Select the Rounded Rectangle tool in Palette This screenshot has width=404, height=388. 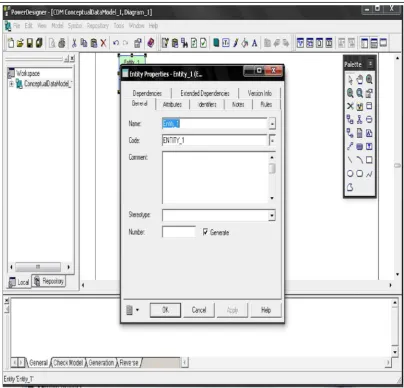359,173
